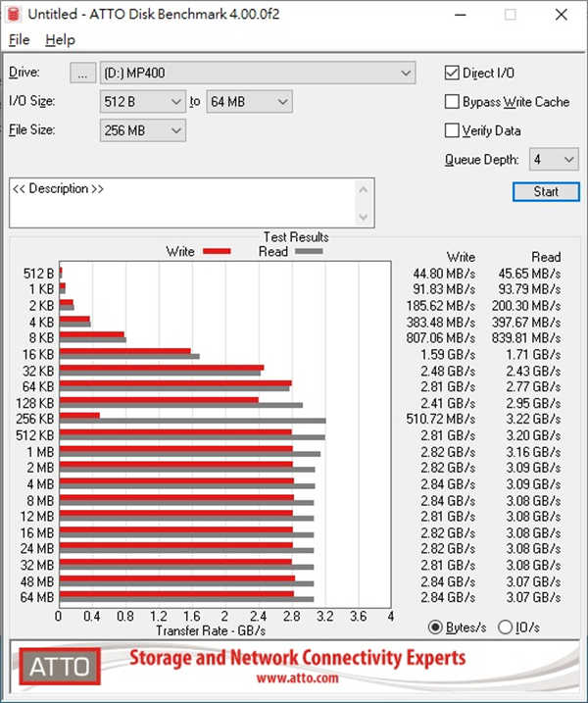The width and height of the screenshot is (588, 703).
Task: Click the 256 KB write value 510.72 MB/s
Action: click(441, 420)
